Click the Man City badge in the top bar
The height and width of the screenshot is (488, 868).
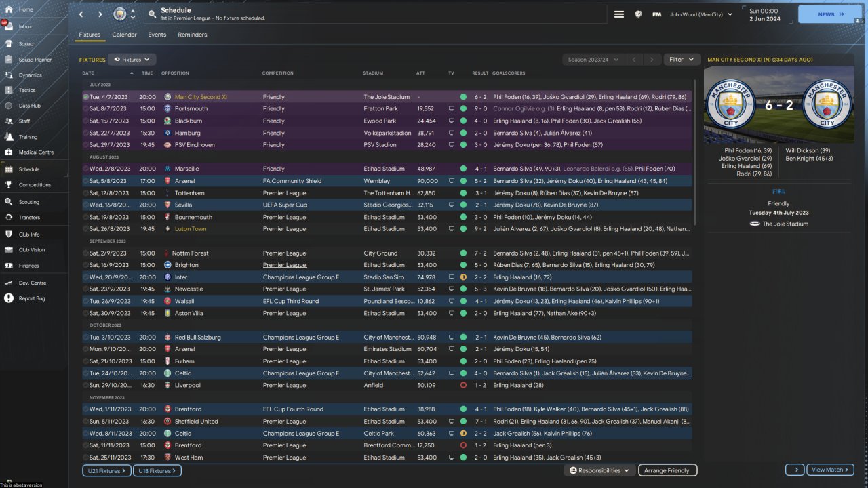[120, 14]
